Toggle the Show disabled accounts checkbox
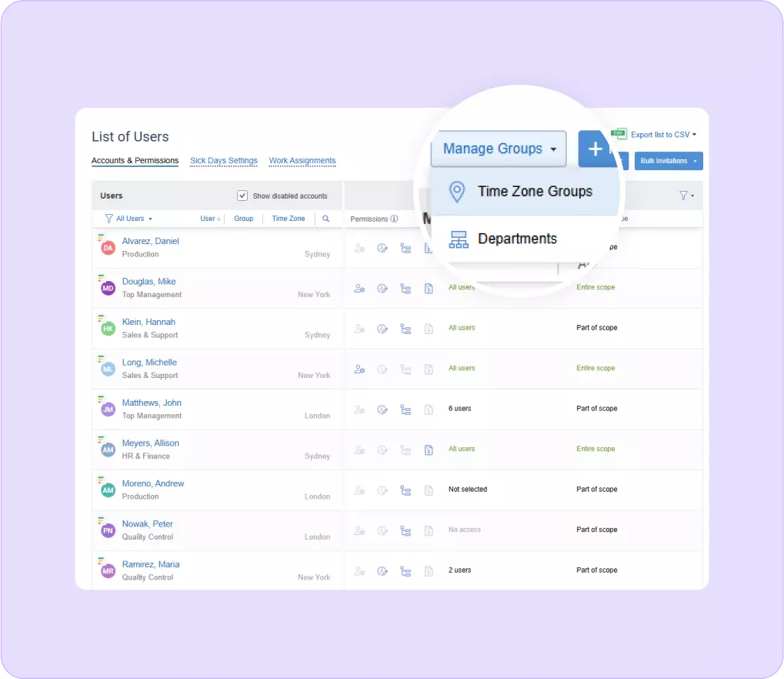Image resolution: width=784 pixels, height=679 pixels. (x=242, y=196)
